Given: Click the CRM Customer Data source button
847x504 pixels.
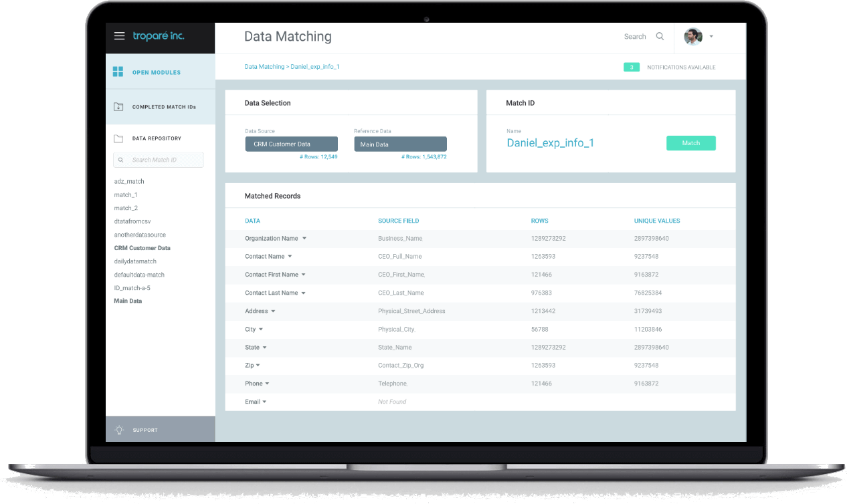Looking at the screenshot, I should click(x=291, y=144).
